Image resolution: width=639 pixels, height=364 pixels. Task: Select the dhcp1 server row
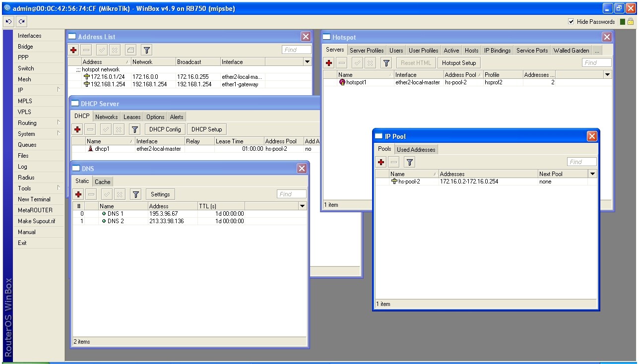coord(196,149)
